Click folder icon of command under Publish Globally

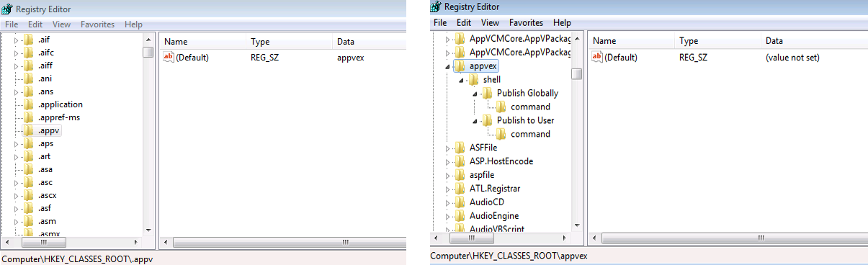click(501, 107)
